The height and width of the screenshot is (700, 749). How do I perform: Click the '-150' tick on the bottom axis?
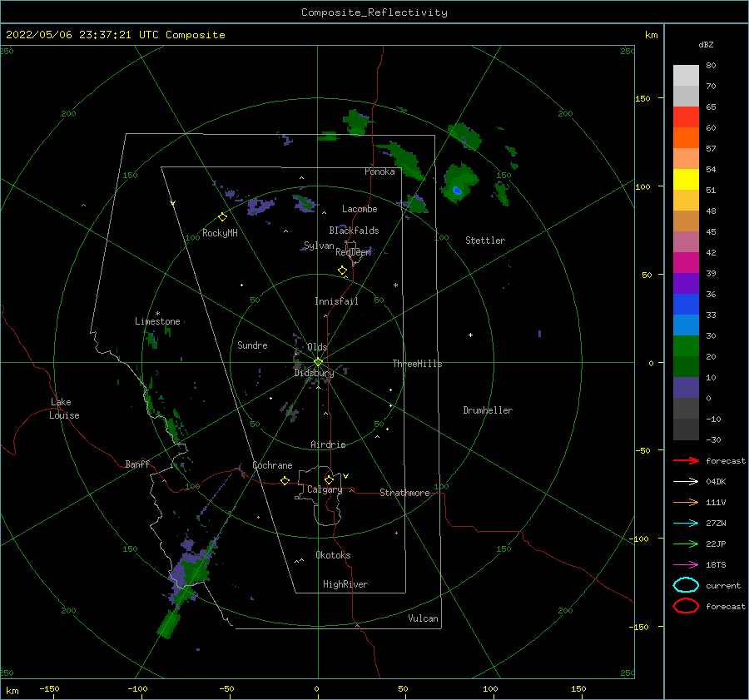click(49, 688)
